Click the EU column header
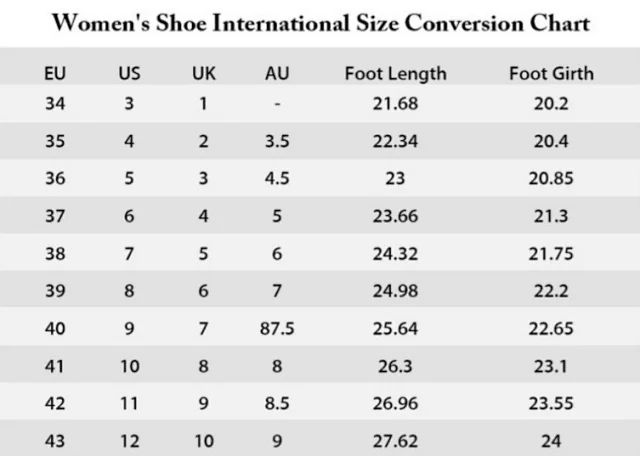The image size is (640, 456). [x=56, y=73]
